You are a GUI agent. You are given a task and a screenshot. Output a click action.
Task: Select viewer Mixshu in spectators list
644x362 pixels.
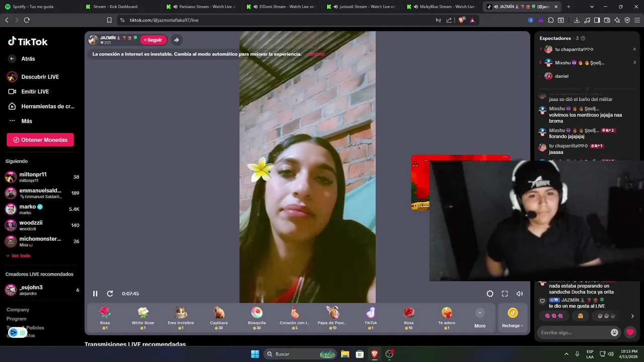(587, 63)
